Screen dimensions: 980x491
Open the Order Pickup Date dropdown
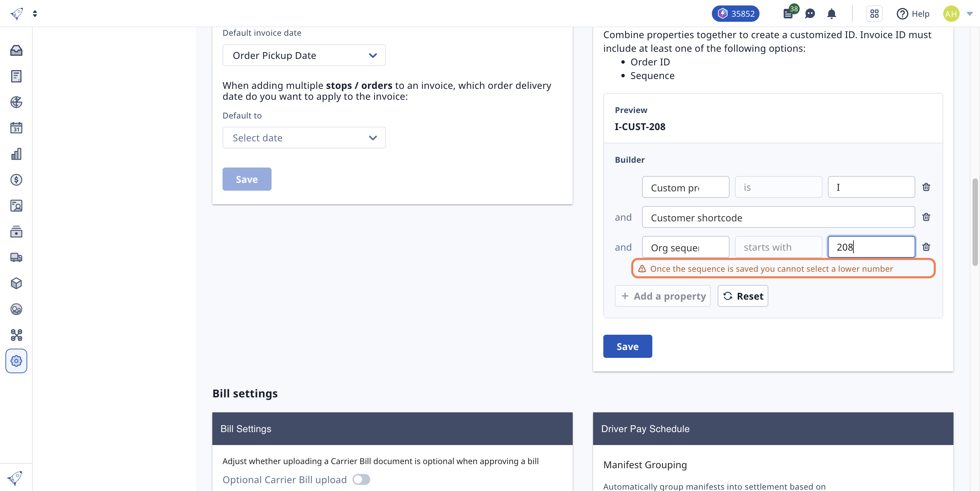pos(304,55)
